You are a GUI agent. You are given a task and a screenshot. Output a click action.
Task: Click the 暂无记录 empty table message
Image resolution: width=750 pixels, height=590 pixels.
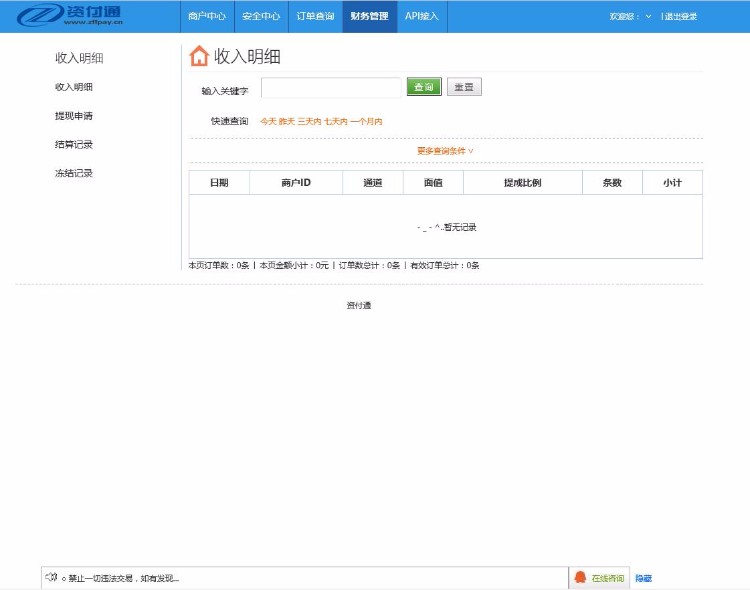click(x=447, y=227)
